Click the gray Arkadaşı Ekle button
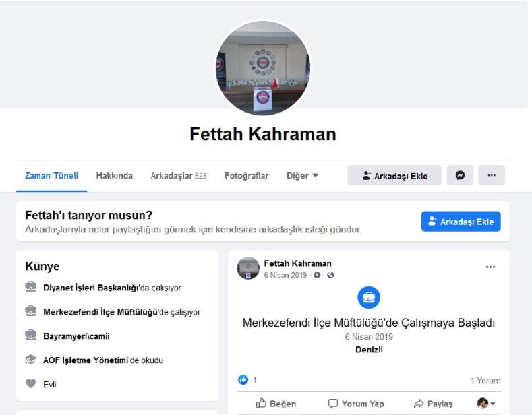 (x=394, y=176)
